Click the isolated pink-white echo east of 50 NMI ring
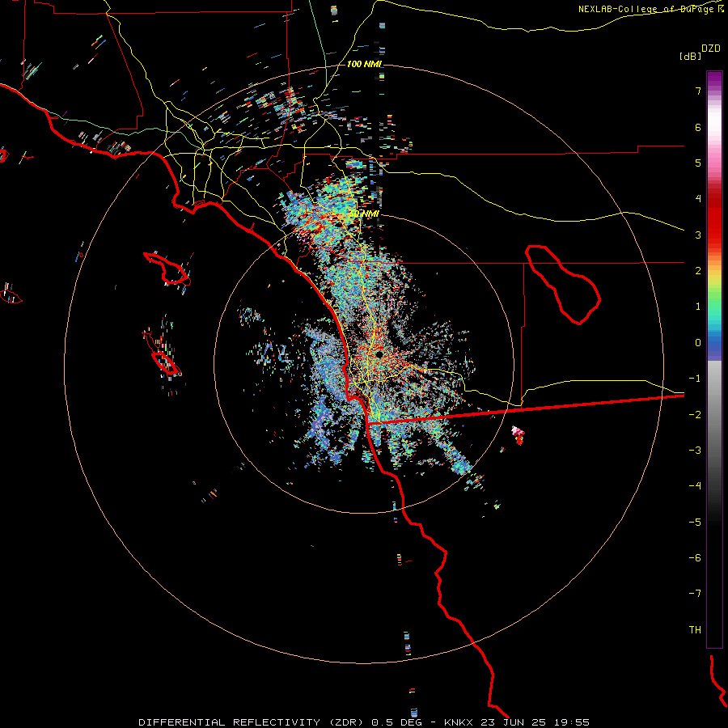The width and height of the screenshot is (728, 728). (518, 435)
